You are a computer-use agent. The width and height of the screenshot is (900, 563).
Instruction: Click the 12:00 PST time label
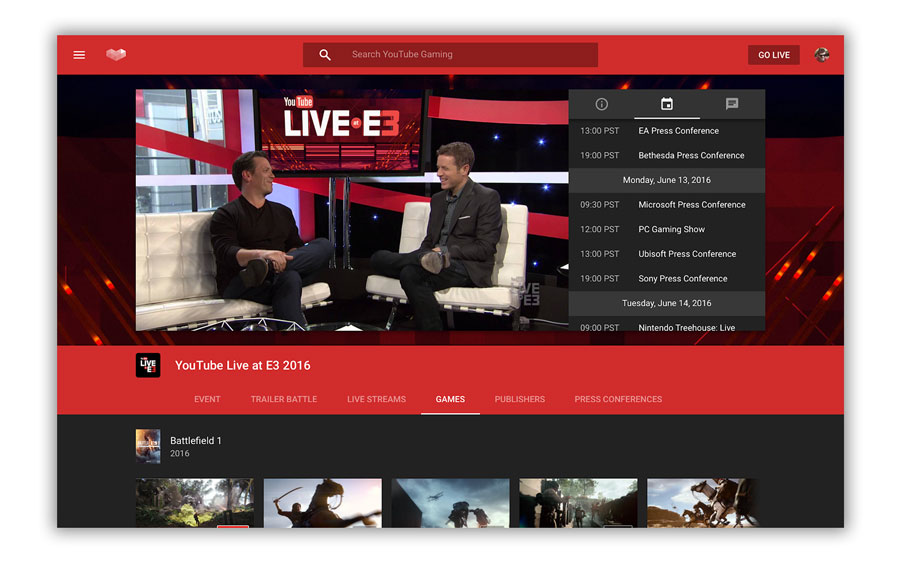600,230
